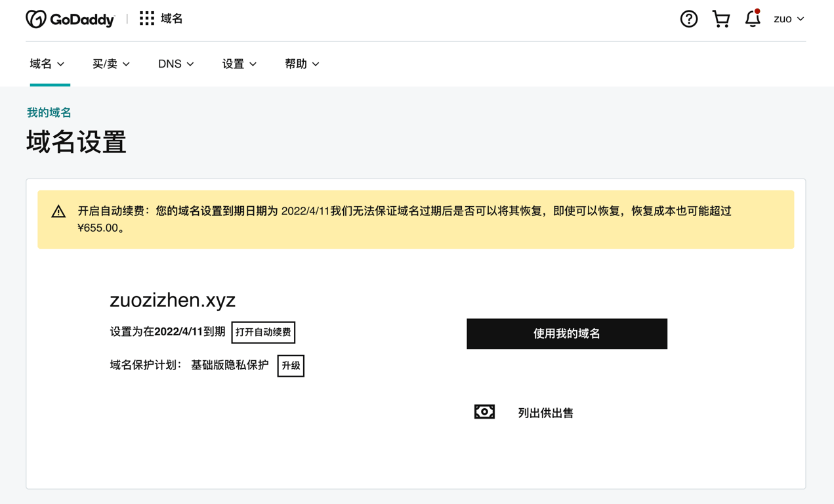Image resolution: width=834 pixels, height=504 pixels.
Task: Click the warning triangle icon
Action: [x=58, y=211]
